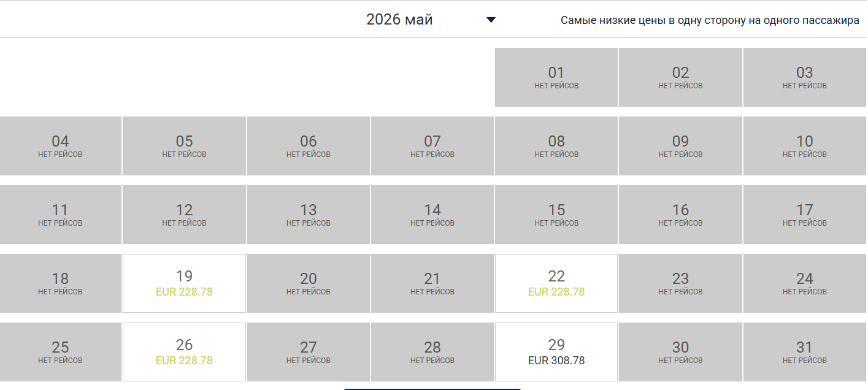The height and width of the screenshot is (390, 868).
Task: Select the May 03 calendar cell
Action: [x=805, y=77]
